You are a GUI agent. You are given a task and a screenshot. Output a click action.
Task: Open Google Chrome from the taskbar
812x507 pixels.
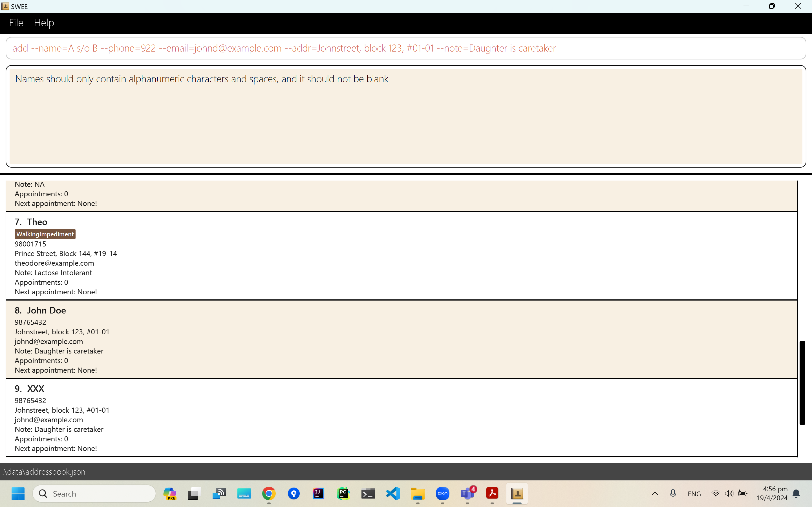coord(269,493)
